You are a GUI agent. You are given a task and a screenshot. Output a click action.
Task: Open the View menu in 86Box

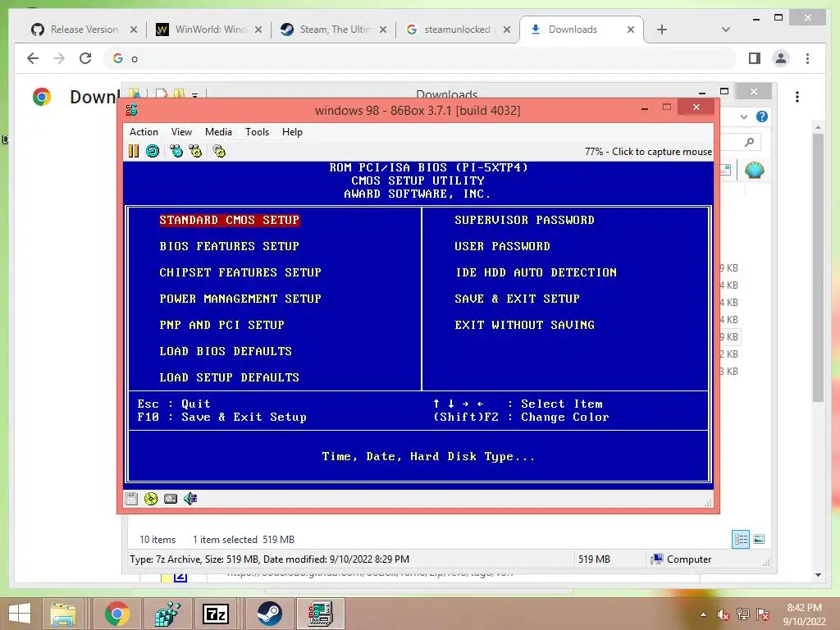[181, 132]
